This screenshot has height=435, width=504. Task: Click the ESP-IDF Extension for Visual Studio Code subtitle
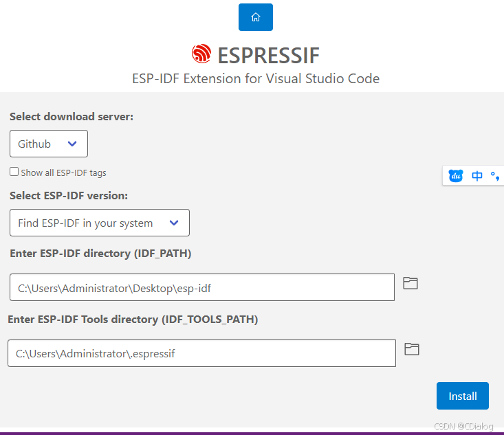256,78
